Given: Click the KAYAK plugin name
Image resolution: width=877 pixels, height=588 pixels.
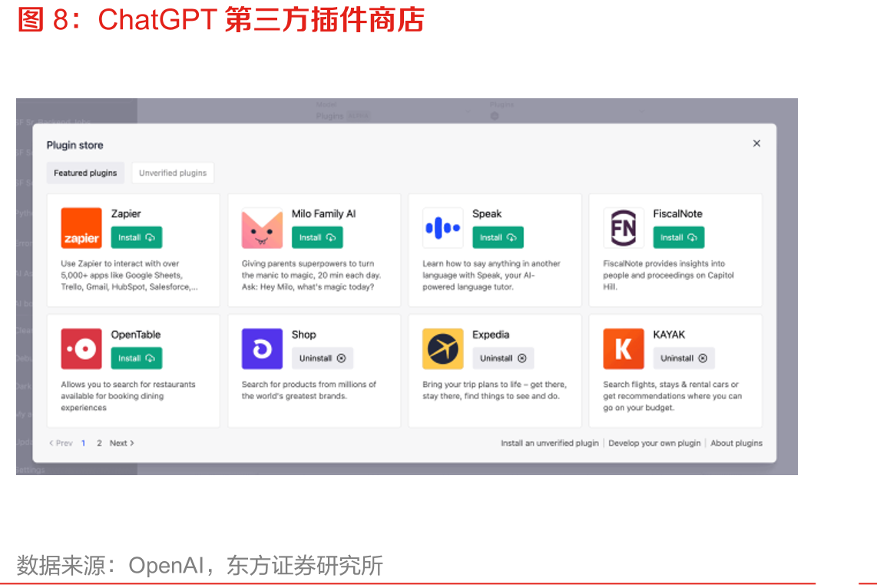Looking at the screenshot, I should (669, 335).
